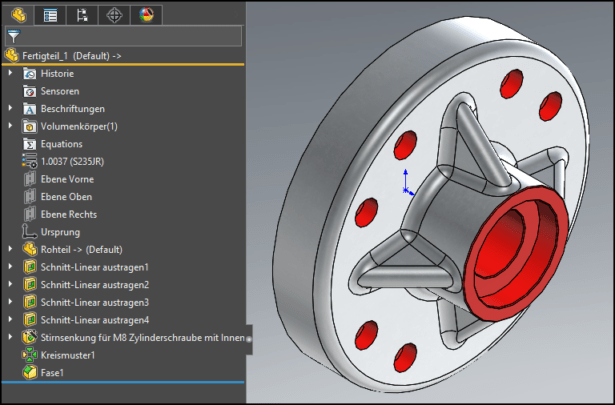Select the Ebene Rechts plane
Image resolution: width=615 pixels, height=405 pixels.
point(67,214)
